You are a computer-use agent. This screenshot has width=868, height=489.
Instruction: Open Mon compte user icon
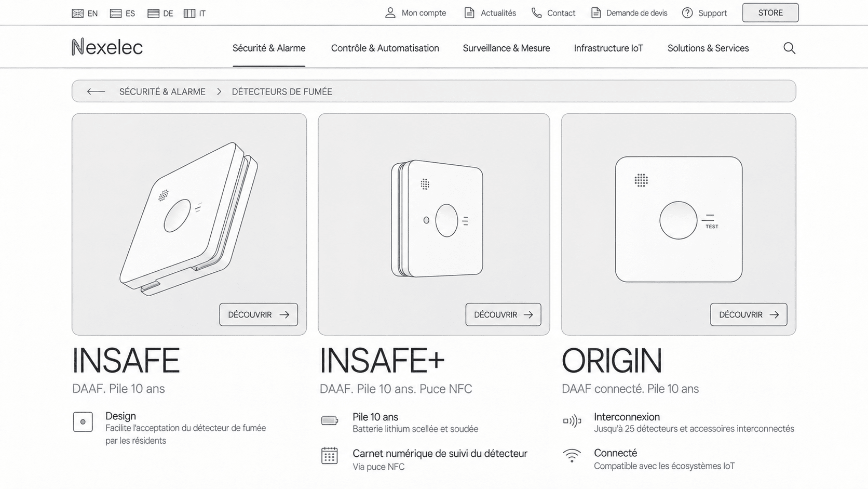pyautogui.click(x=390, y=13)
